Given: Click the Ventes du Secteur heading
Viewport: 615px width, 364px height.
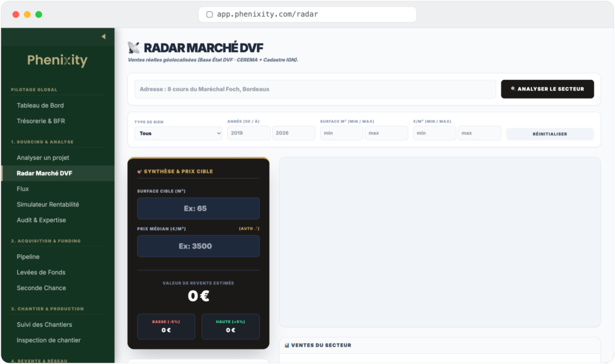Looking at the screenshot, I should [x=321, y=345].
